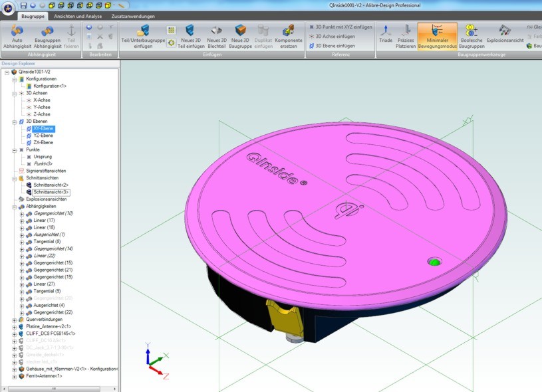Collapse the Punkte node
This screenshot has width=542, height=392.
point(15,150)
